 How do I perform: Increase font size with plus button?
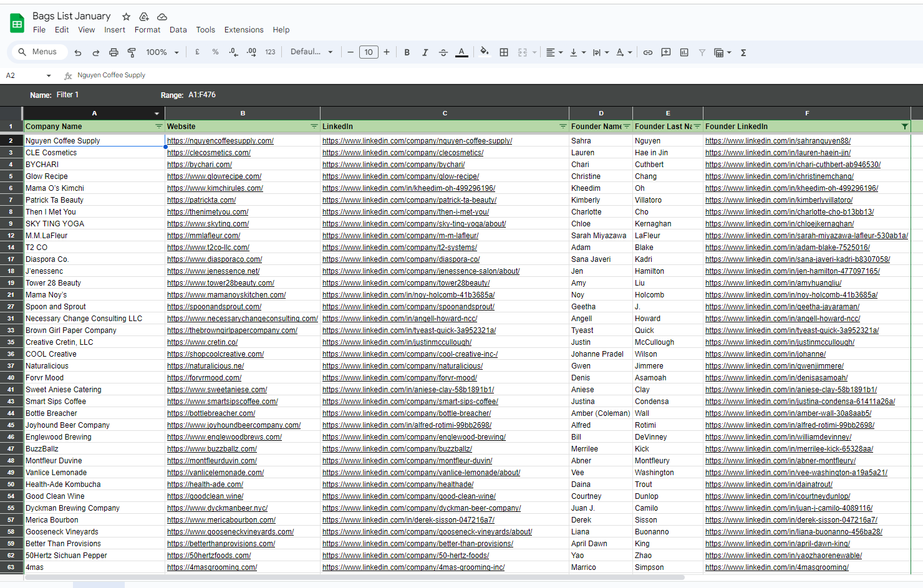[387, 52]
